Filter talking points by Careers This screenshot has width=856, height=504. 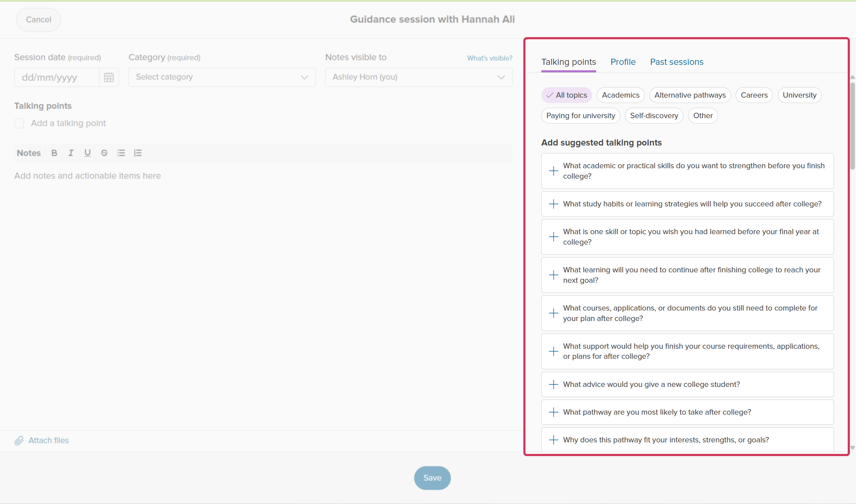[754, 95]
